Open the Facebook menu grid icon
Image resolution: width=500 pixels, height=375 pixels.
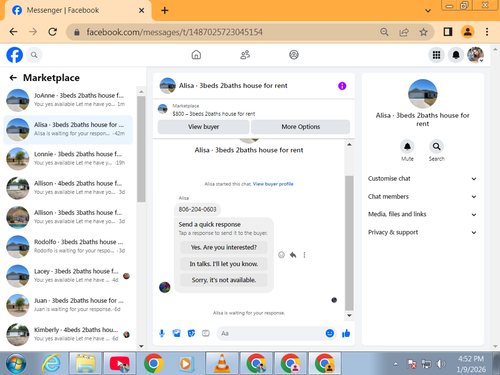click(436, 55)
